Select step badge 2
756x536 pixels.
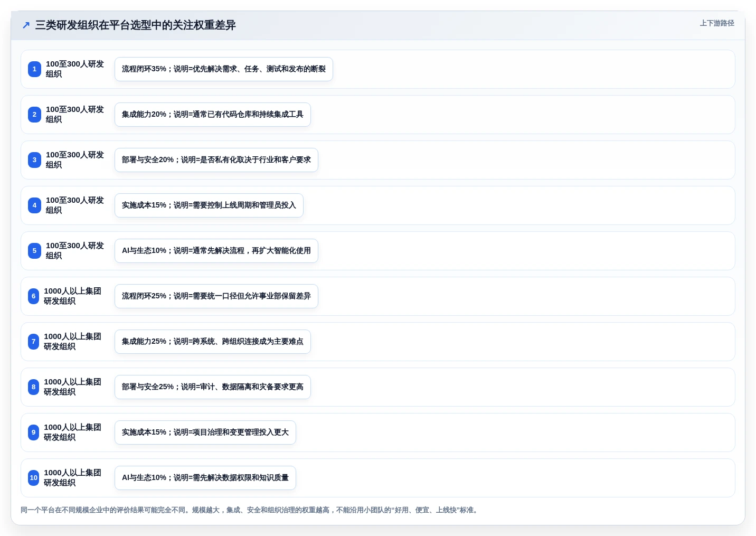click(34, 115)
